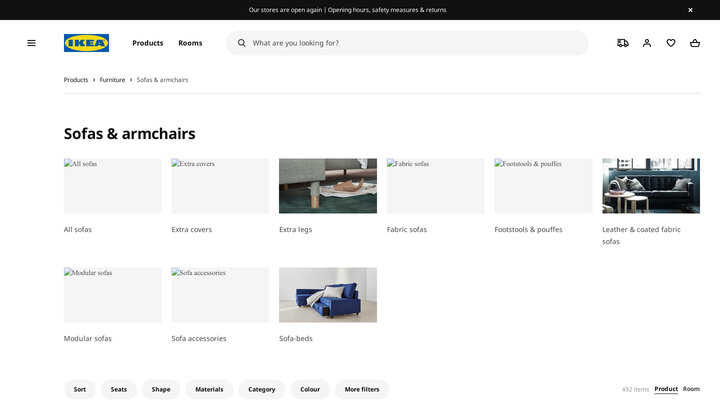The image size is (720, 400).
Task: Click the More filters button
Action: (362, 389)
